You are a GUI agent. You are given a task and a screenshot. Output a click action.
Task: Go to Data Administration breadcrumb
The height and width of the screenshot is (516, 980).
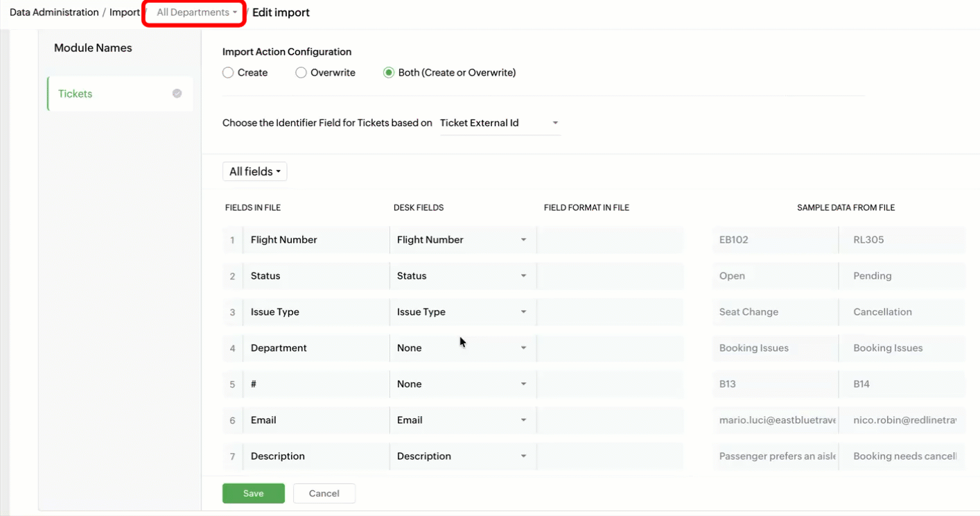tap(54, 12)
